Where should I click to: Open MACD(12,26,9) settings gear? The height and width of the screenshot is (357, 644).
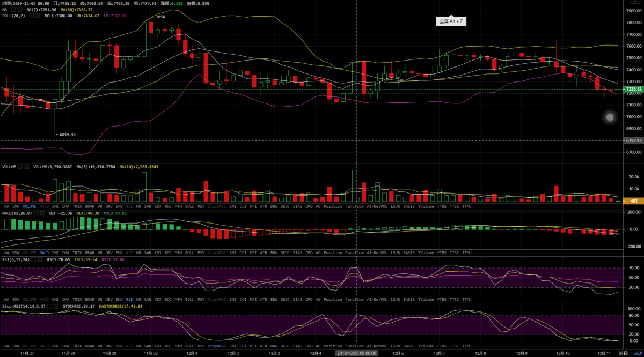coord(37,213)
